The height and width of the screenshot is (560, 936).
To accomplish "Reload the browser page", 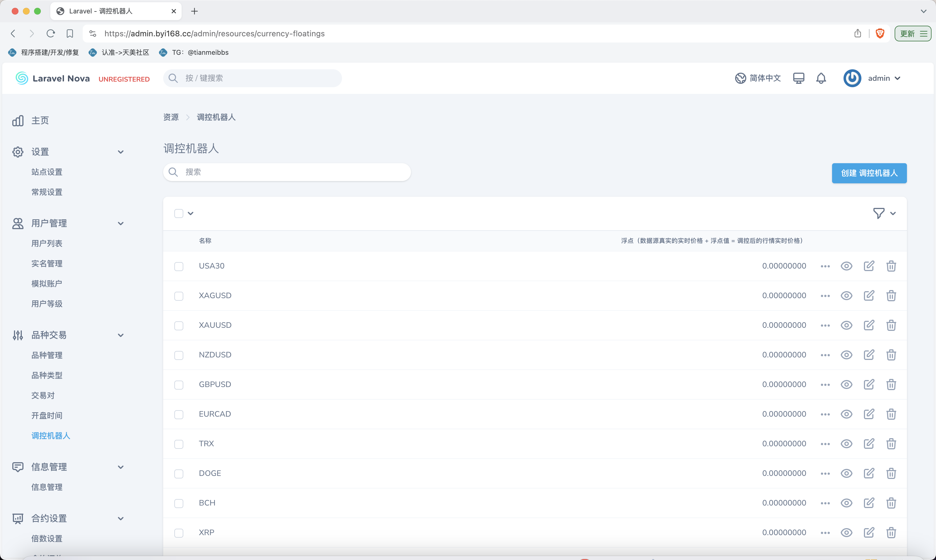I will 51,34.
